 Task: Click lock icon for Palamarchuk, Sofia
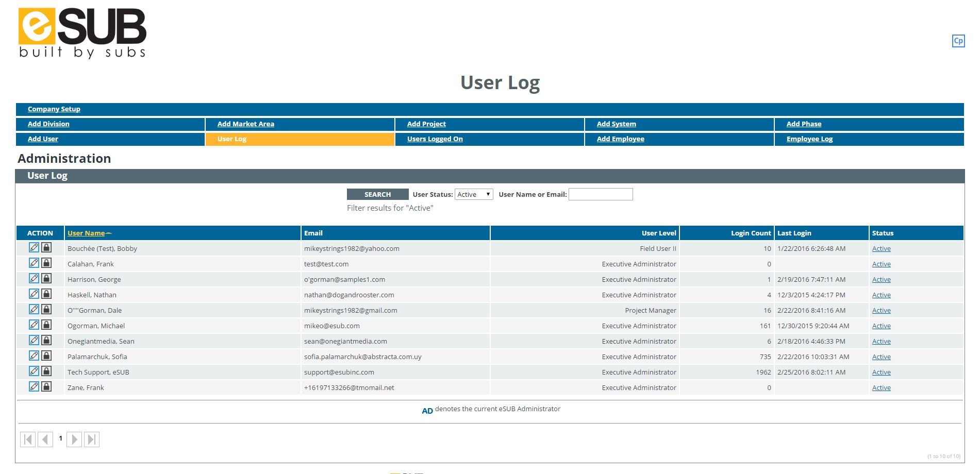pyautogui.click(x=46, y=355)
